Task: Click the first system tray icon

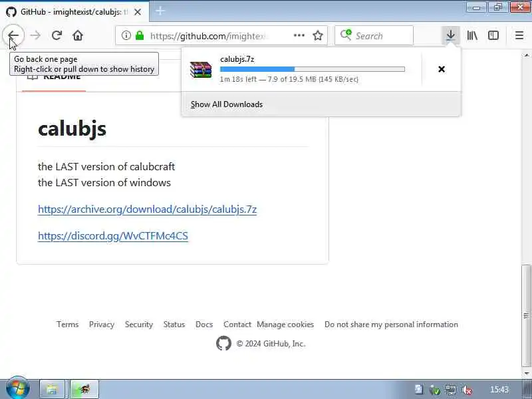Action: 418,390
